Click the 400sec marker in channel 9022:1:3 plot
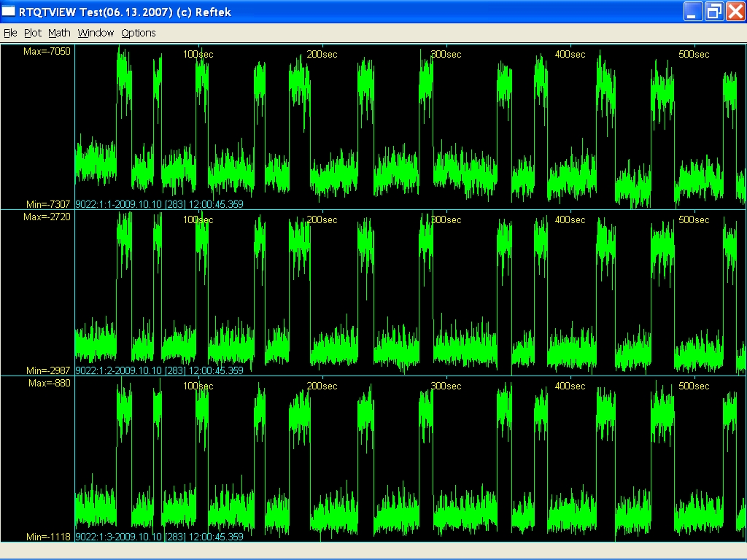The height and width of the screenshot is (560, 747). coord(570,386)
